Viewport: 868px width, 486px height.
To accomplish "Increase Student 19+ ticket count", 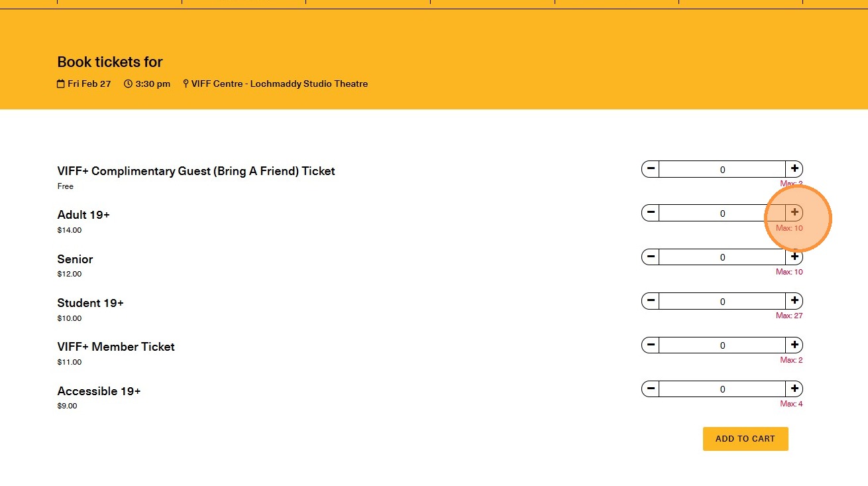I will tap(794, 301).
